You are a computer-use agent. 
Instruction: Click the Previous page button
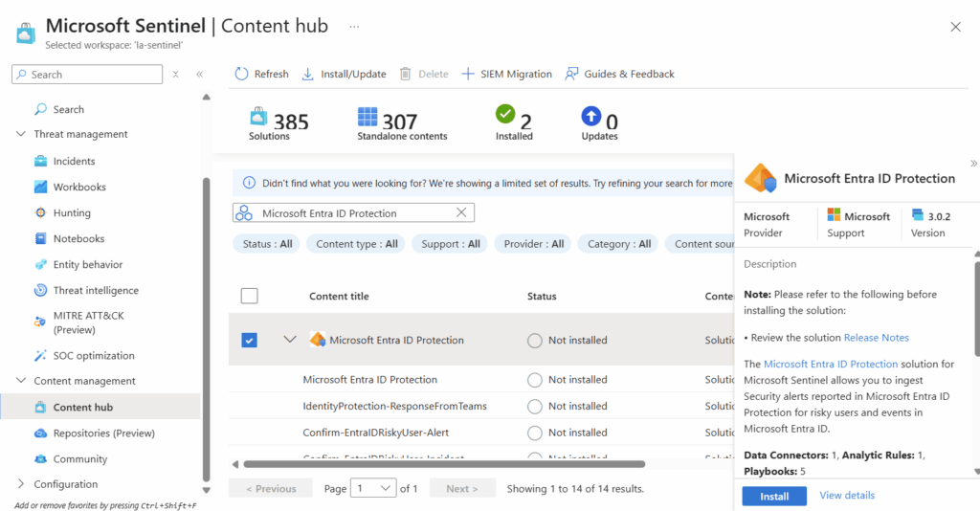[271, 488]
